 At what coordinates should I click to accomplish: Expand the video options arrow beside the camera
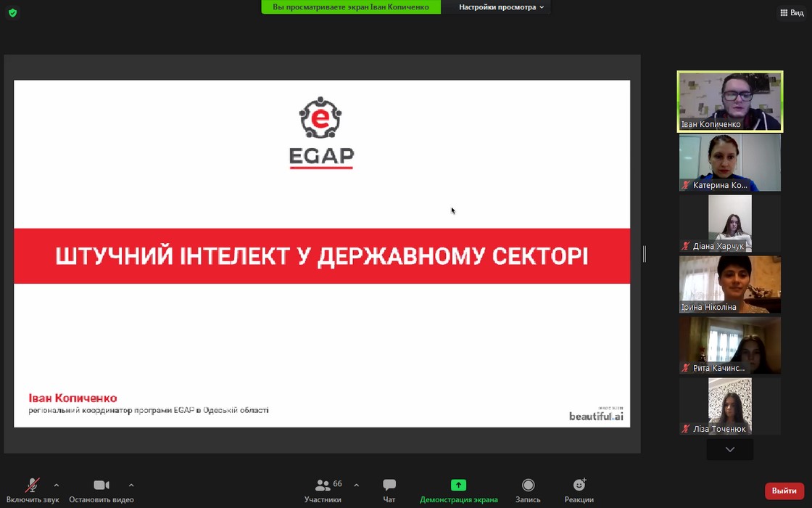(x=131, y=485)
